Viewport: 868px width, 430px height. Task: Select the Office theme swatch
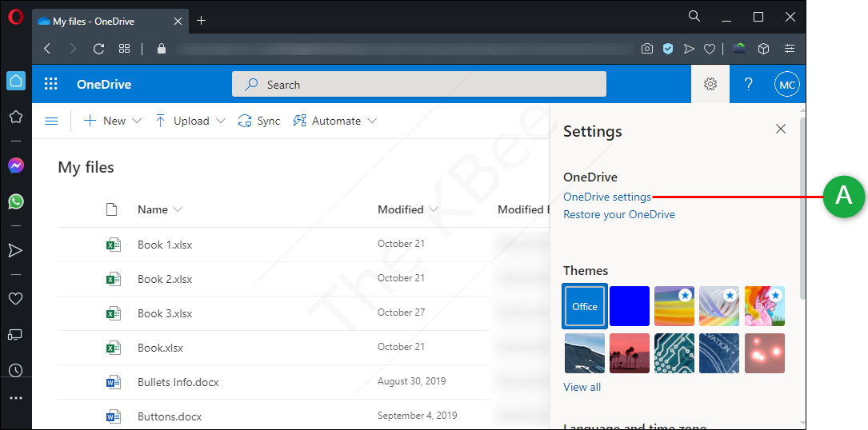coord(585,306)
